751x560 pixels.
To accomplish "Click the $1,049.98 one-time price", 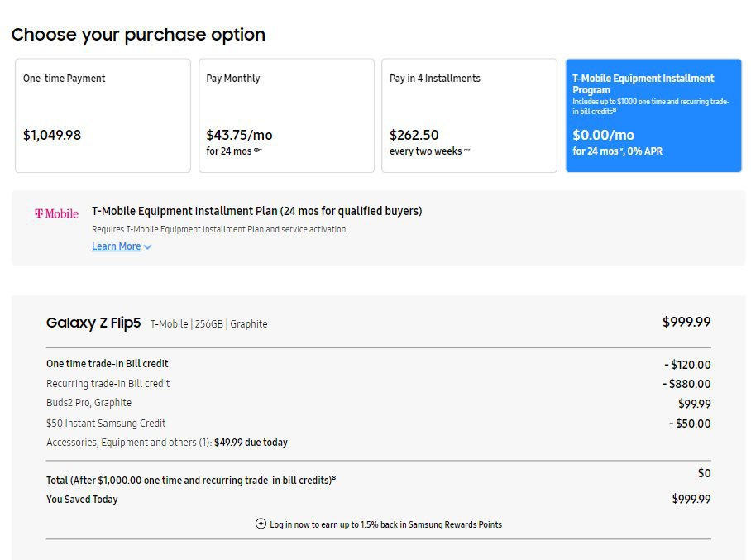I will (x=52, y=135).
